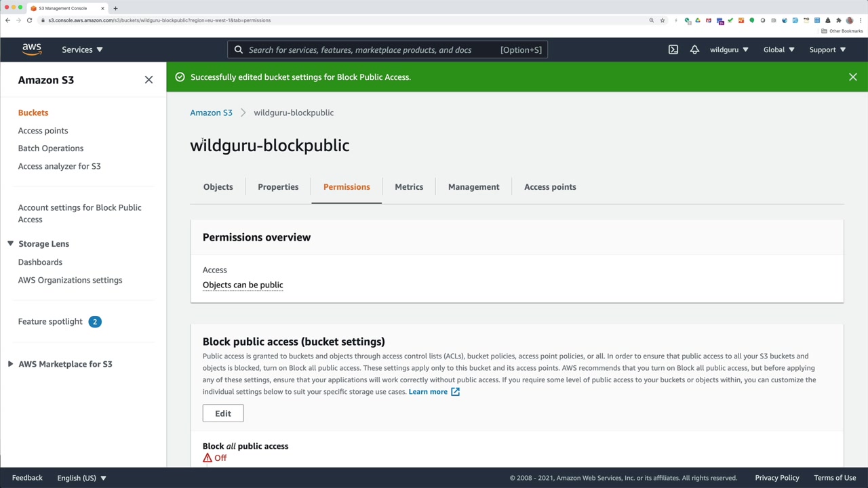This screenshot has width=868, height=488.
Task: Open the Amazon S3 breadcrumb link
Action: tap(211, 113)
